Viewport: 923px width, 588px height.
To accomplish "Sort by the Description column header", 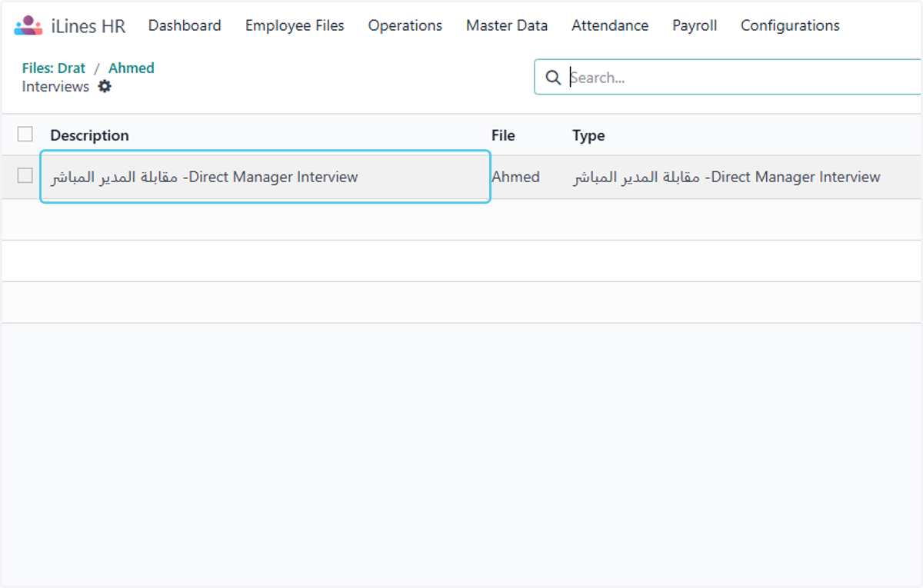I will click(x=90, y=135).
